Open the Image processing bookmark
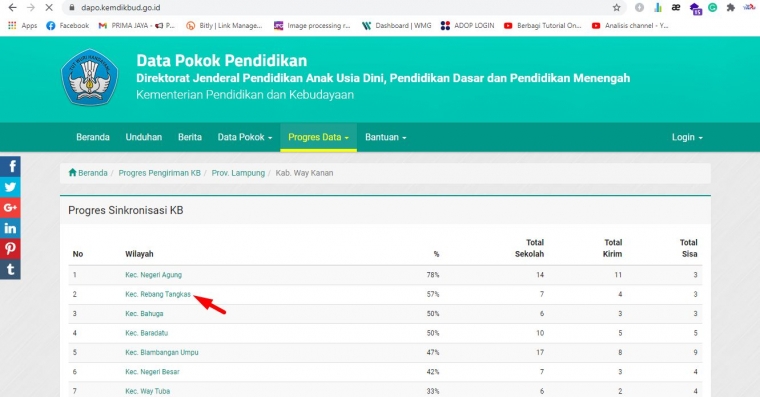Image resolution: width=760 pixels, height=397 pixels. tap(312, 26)
